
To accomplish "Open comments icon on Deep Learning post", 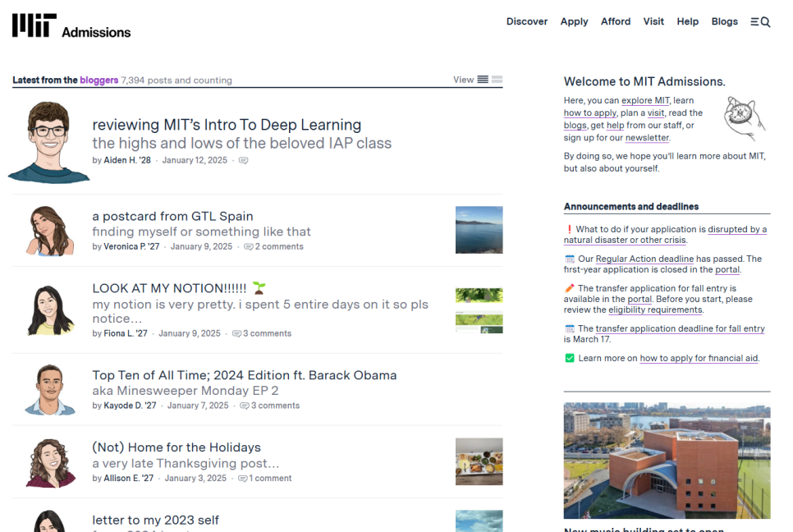I will coord(243,160).
